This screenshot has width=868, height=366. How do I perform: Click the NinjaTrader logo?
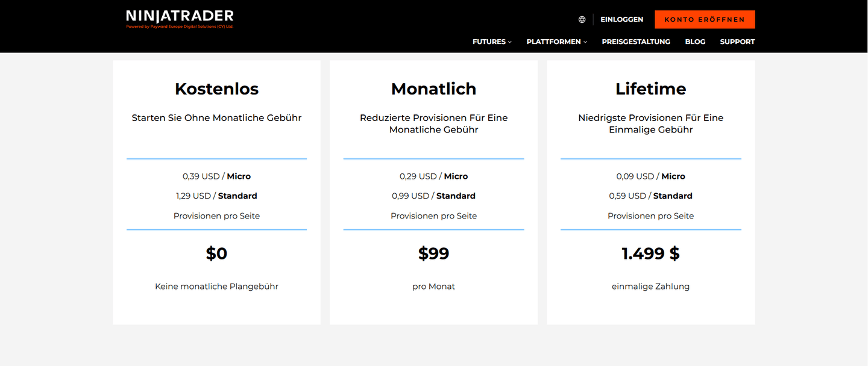point(180,19)
